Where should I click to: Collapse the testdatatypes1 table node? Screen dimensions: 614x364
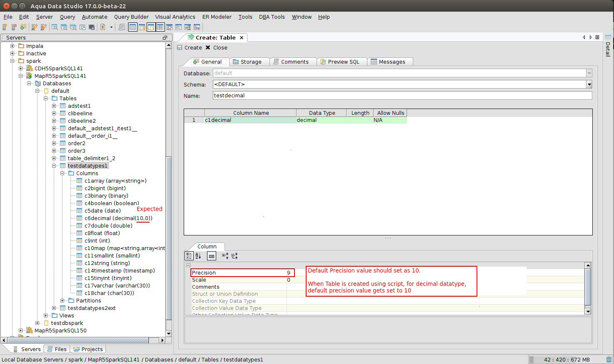pyautogui.click(x=54, y=166)
